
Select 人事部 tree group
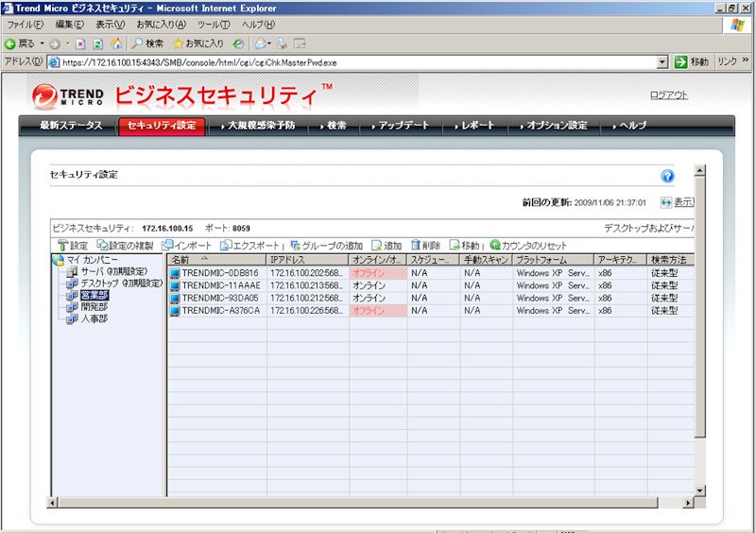pos(94,318)
